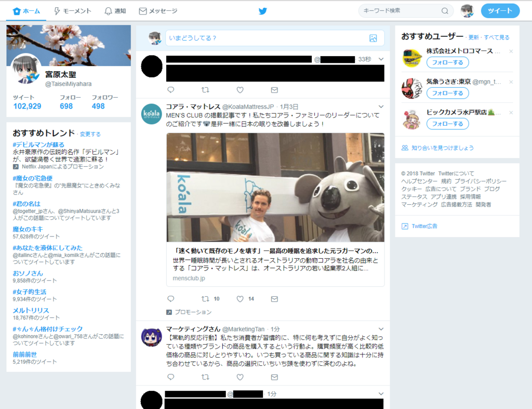Click the すべて見る link
The image size is (532, 409).
click(497, 37)
